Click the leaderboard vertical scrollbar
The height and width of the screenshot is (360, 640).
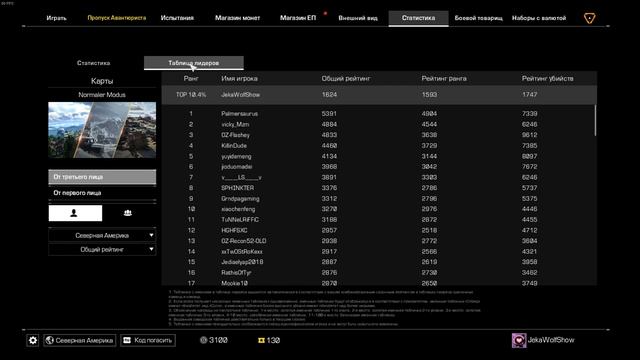595,120
